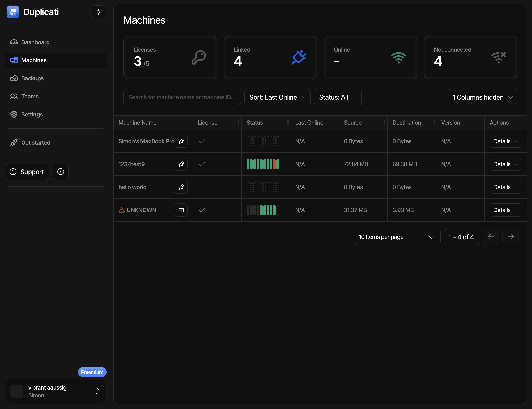Click the red warning icon next to UNKNOWN
532x409 pixels.
tap(122, 210)
